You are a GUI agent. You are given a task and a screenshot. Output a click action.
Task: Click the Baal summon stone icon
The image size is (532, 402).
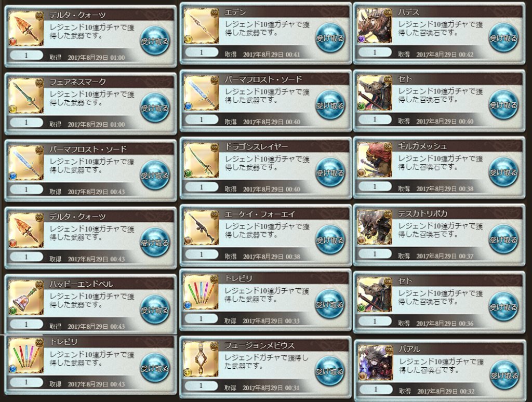point(376,363)
